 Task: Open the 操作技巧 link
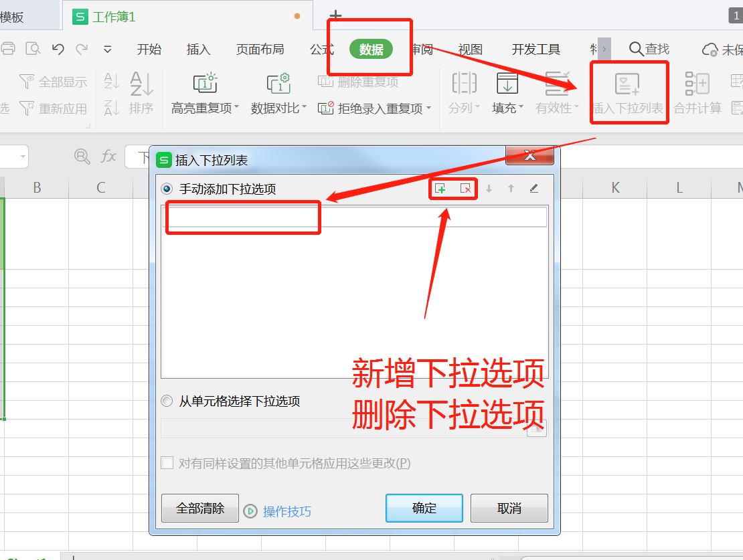[287, 511]
